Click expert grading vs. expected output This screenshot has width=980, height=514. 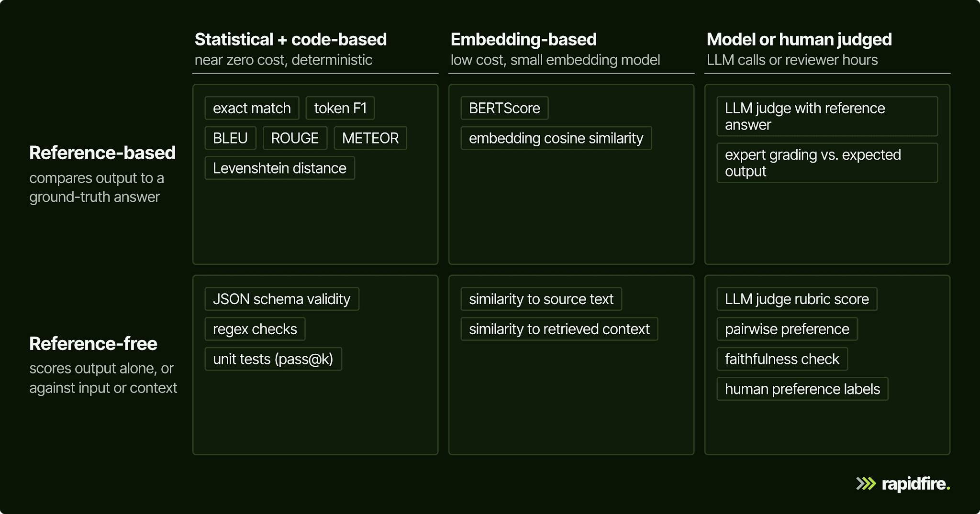tap(827, 163)
